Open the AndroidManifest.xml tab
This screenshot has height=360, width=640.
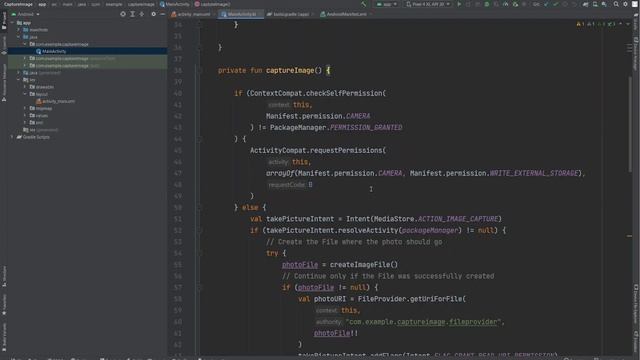346,14
